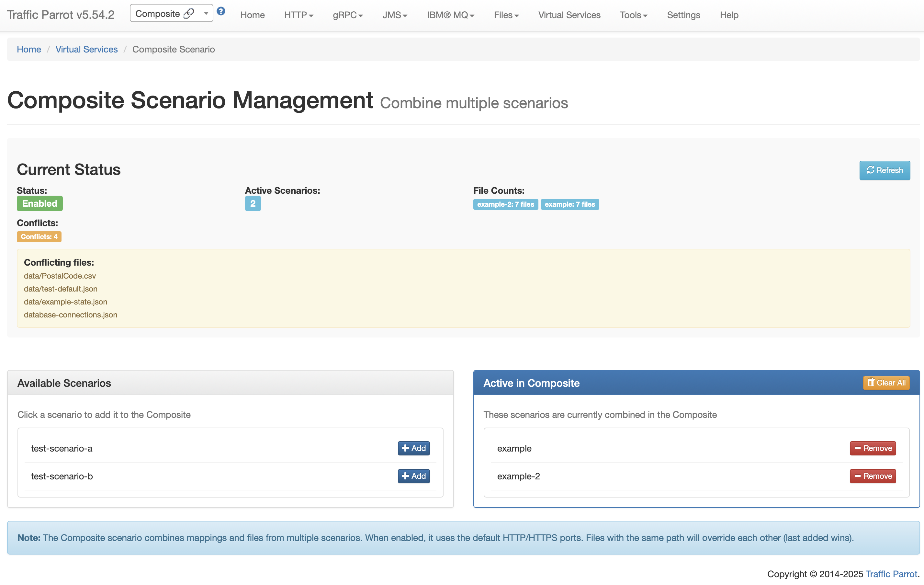
Task: Add test-scenario-b to the Composite
Action: pos(413,476)
